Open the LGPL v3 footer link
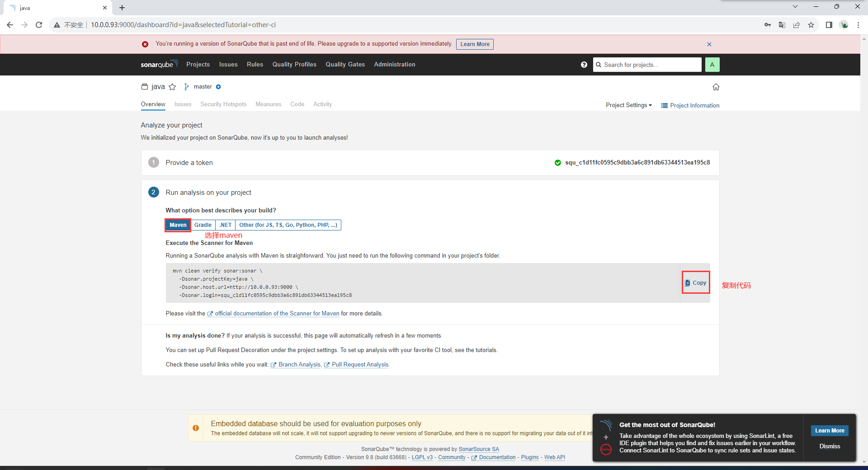Screen dimensions: 868x470 tap(422, 457)
